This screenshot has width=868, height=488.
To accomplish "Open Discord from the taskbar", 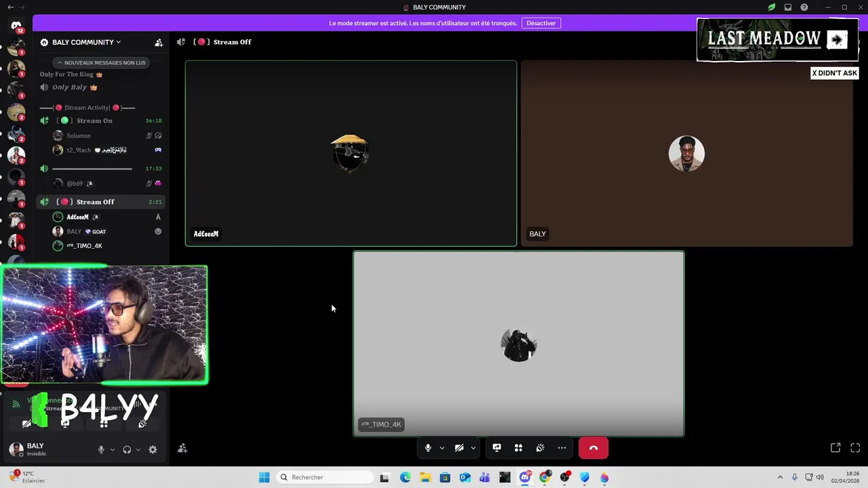I will pos(525,477).
